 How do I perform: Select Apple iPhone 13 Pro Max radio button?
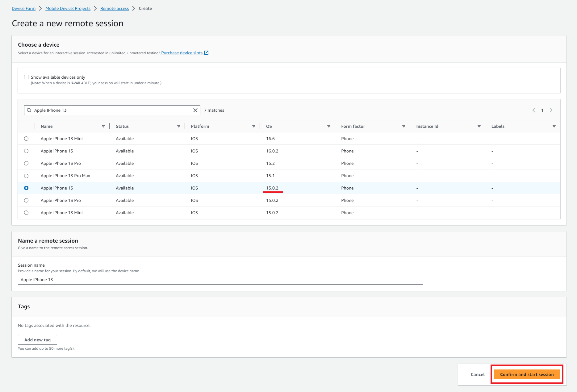(26, 176)
